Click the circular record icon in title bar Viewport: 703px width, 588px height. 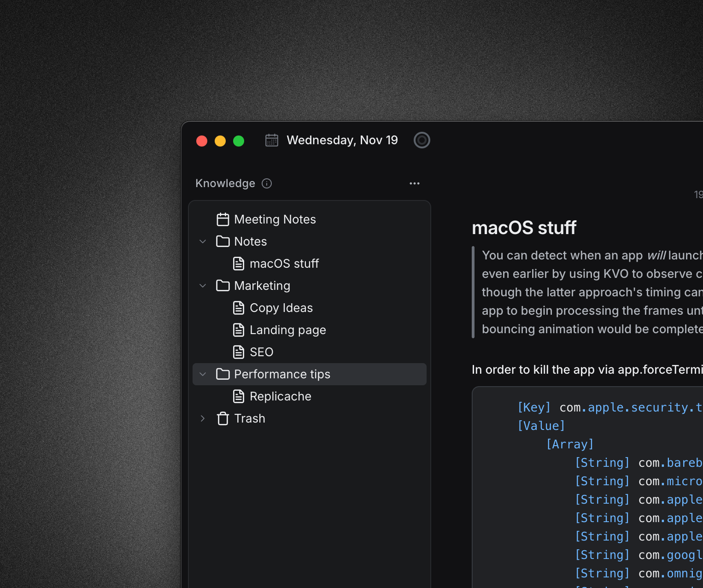422,140
